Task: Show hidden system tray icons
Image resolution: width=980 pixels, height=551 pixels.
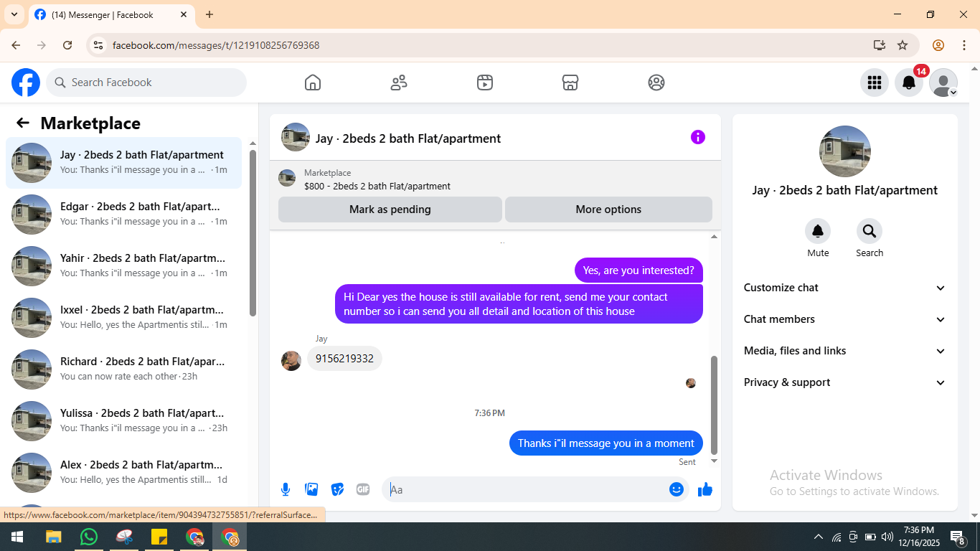Action: pyautogui.click(x=819, y=537)
